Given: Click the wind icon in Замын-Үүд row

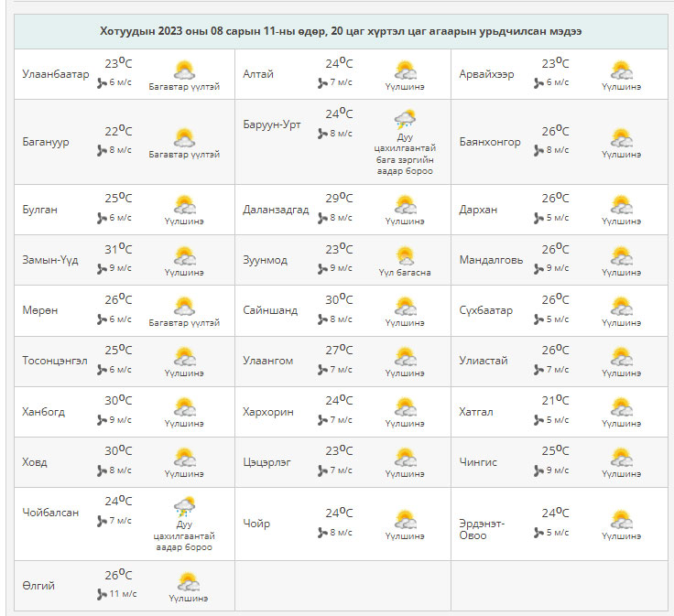Looking at the screenshot, I should pos(103,268).
